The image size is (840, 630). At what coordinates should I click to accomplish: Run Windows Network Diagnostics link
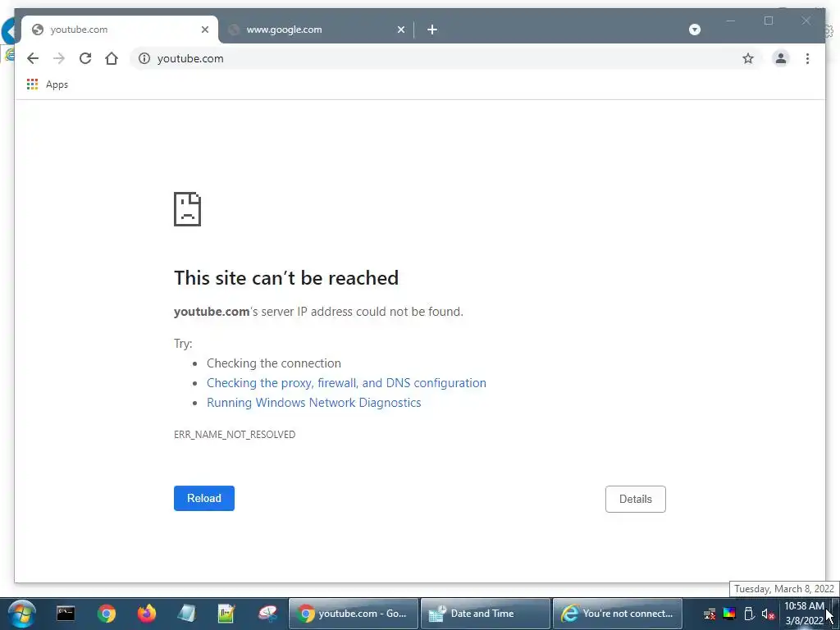tap(314, 403)
